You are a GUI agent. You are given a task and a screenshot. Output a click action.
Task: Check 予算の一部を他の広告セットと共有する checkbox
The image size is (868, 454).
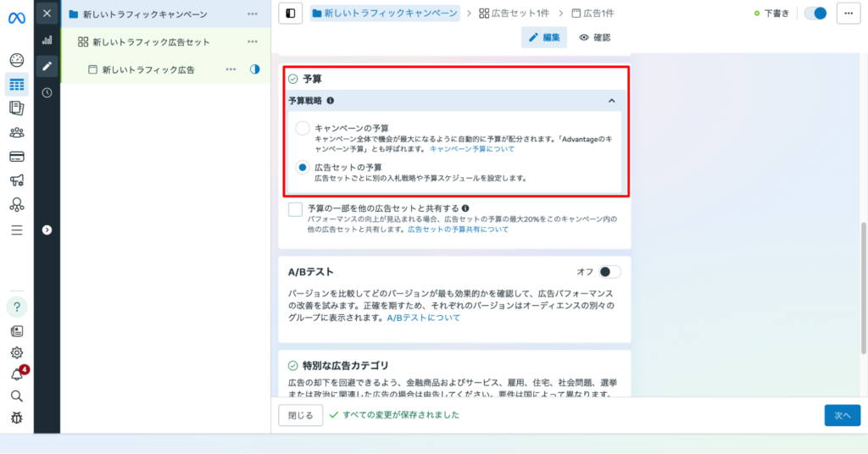point(295,209)
